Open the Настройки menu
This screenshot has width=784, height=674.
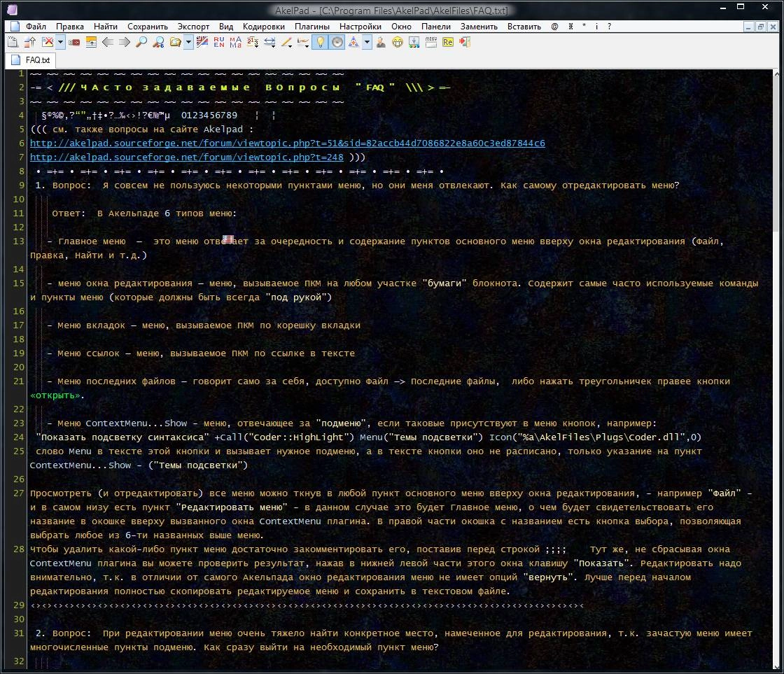tap(360, 27)
